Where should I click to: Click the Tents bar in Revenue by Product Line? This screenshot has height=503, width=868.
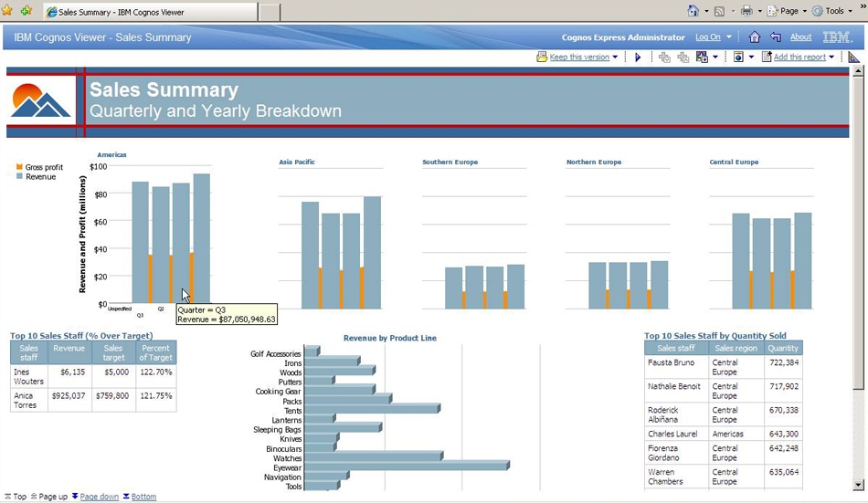[x=372, y=409]
